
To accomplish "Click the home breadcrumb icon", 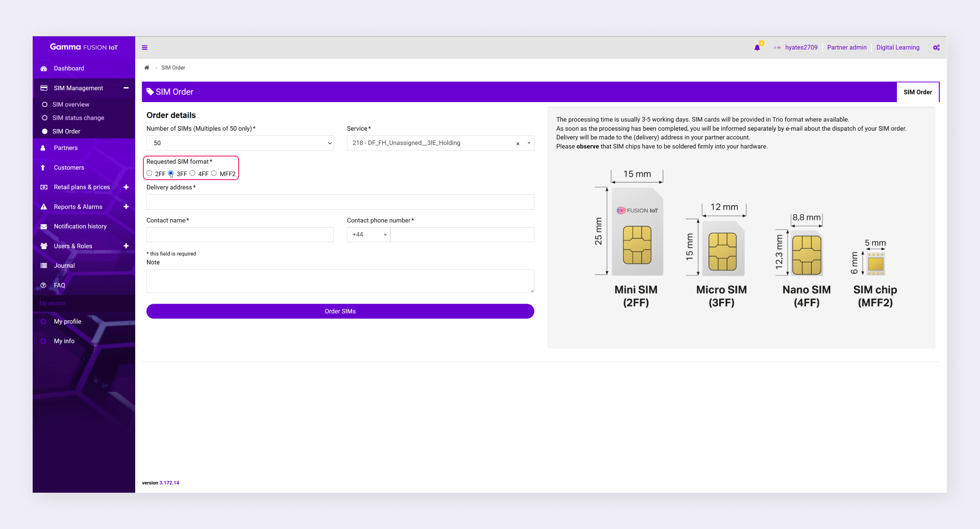I will (x=147, y=68).
